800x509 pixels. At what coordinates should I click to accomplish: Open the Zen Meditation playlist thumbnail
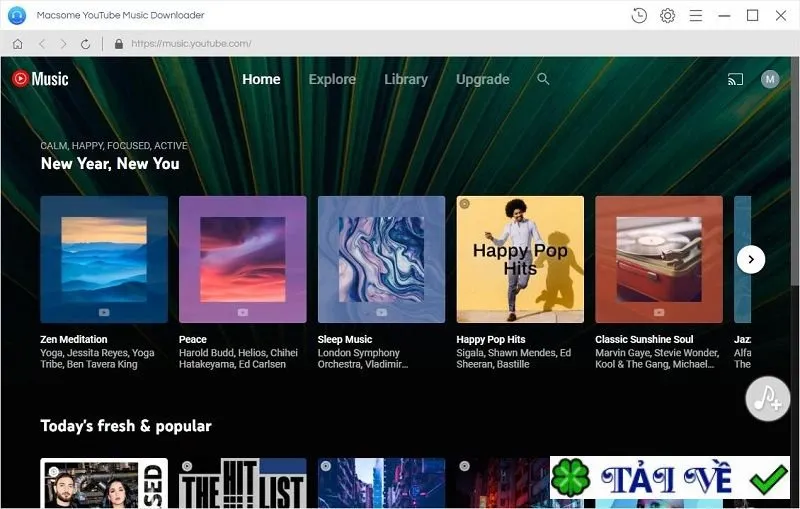[x=104, y=259]
